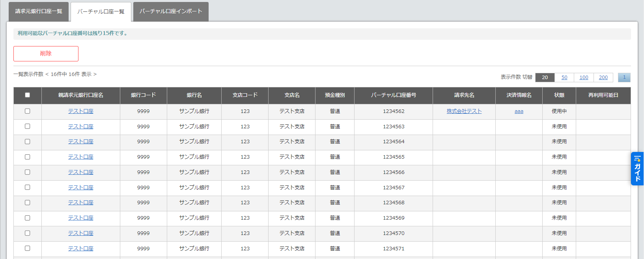Set display count to 50
Screen dimensions: 644x259
pyautogui.click(x=564, y=78)
